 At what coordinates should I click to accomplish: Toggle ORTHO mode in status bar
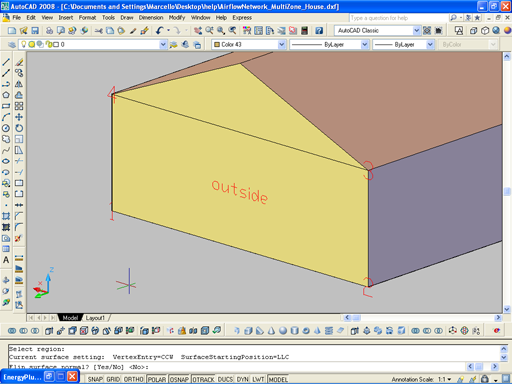(x=133, y=379)
